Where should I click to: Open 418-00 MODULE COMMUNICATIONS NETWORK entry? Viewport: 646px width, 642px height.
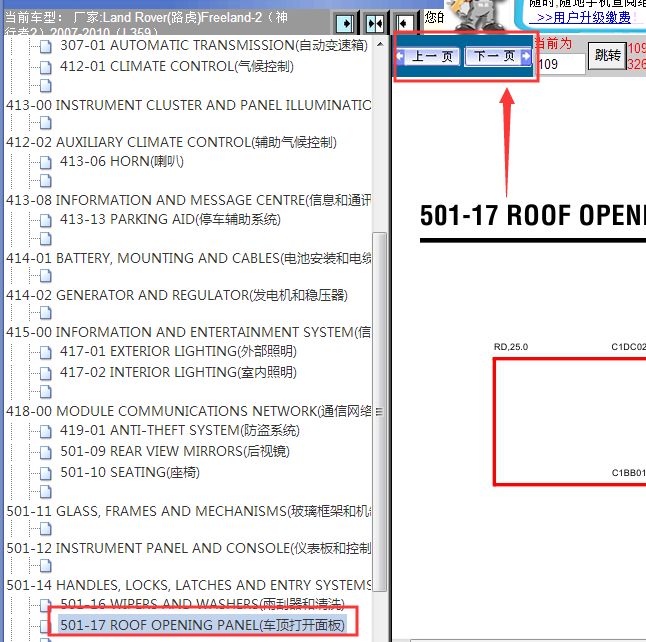coord(188,411)
